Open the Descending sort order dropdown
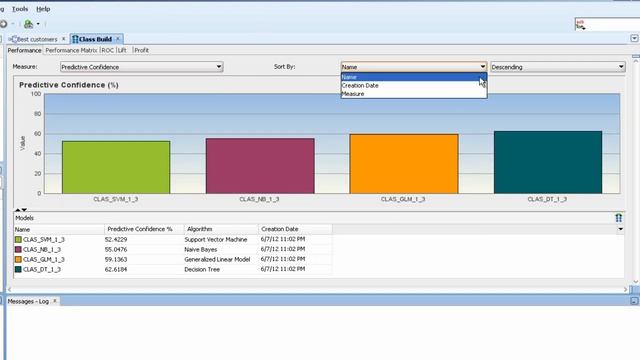Viewport: 640px width, 360px height. coord(558,67)
